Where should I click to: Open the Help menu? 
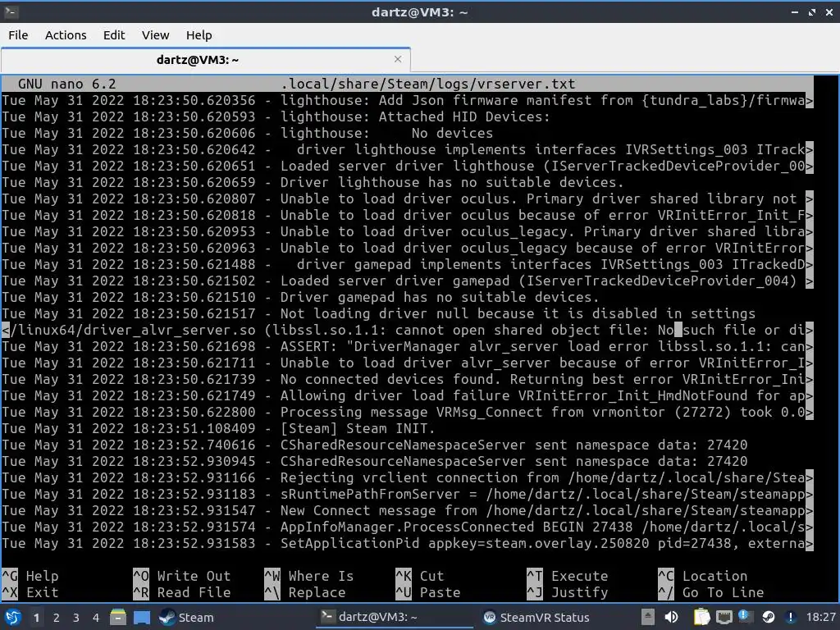[199, 35]
